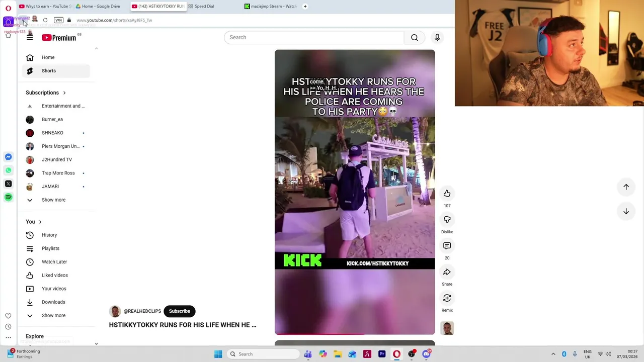
Task: Open Forthcoming Earnings taskbar widget
Action: coord(24,354)
